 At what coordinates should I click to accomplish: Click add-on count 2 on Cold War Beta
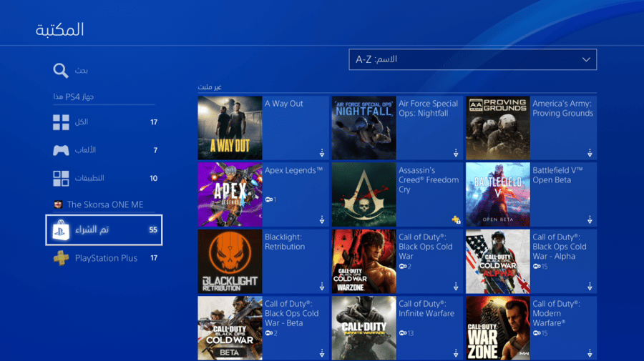[x=271, y=334]
